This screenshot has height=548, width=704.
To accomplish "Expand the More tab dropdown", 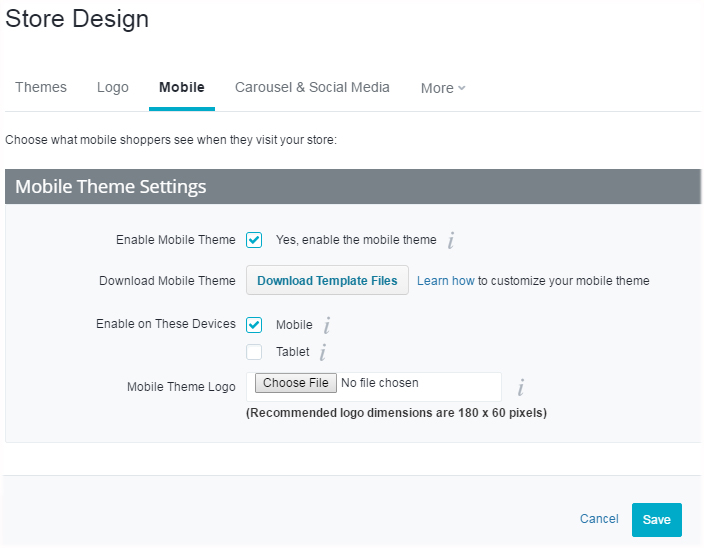I will tap(443, 88).
